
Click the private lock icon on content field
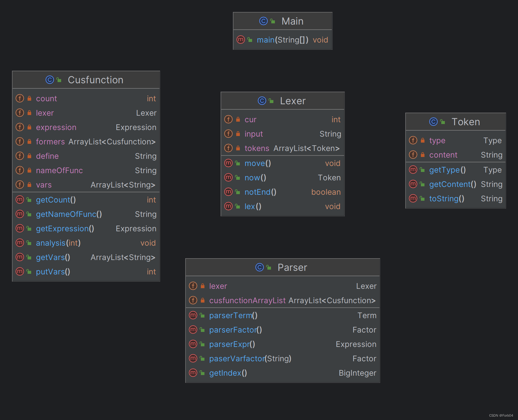[x=423, y=155]
